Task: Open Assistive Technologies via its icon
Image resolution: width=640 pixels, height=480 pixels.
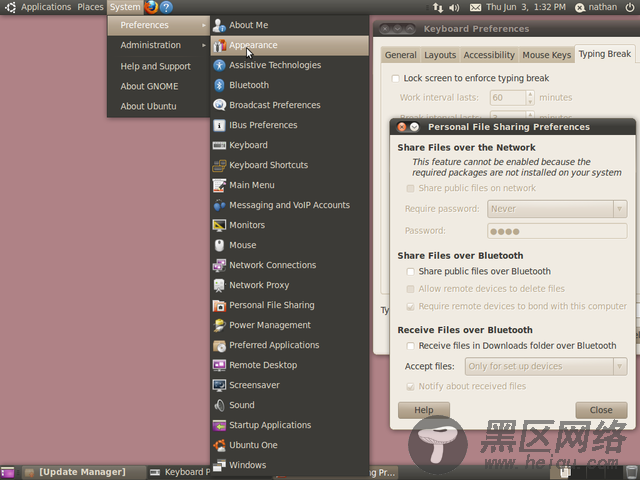Action: coord(219,65)
